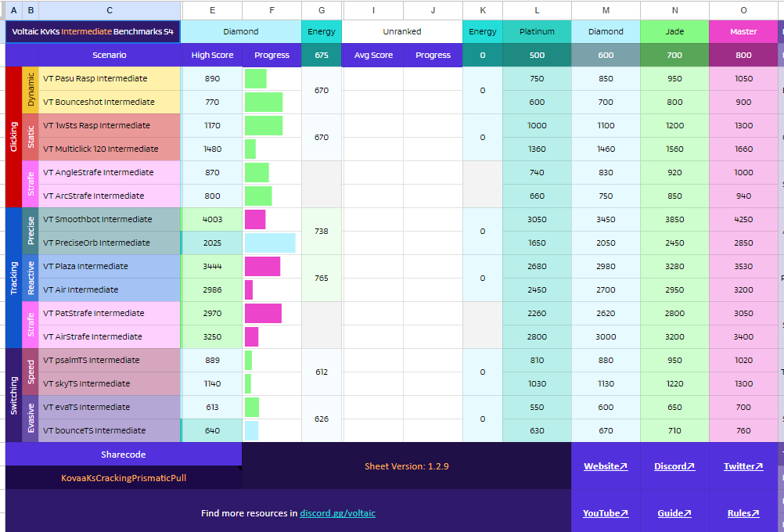Select the high score cell 4003

[212, 220]
